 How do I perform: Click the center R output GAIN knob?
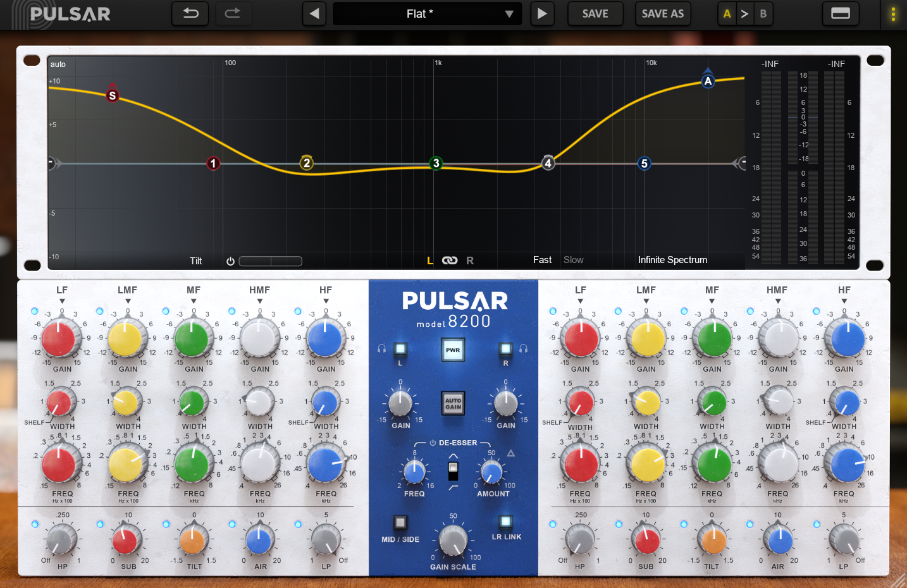(x=505, y=403)
